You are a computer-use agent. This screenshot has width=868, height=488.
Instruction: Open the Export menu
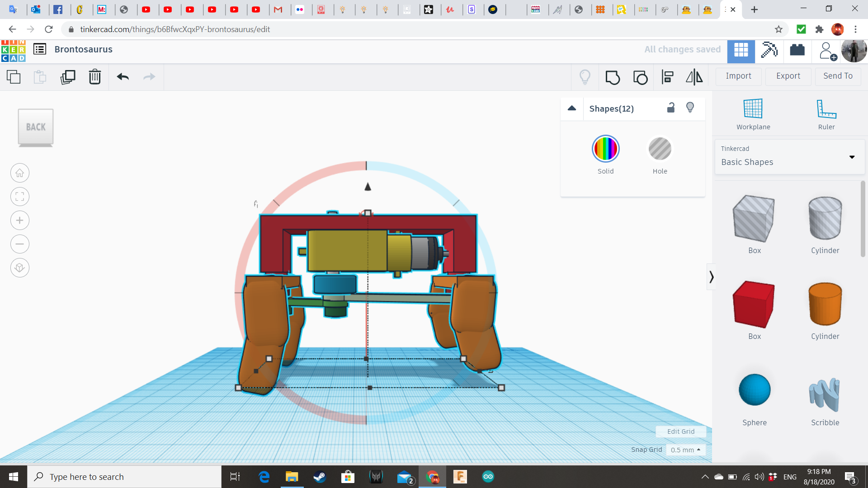click(x=788, y=76)
